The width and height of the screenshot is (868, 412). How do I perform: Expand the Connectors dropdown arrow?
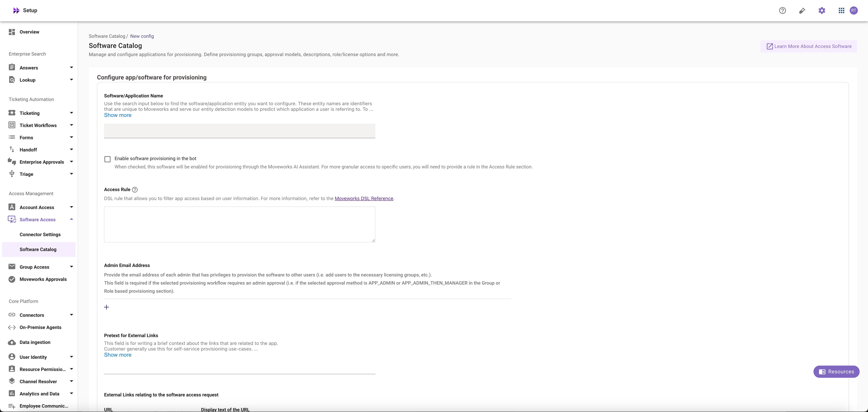pyautogui.click(x=71, y=315)
